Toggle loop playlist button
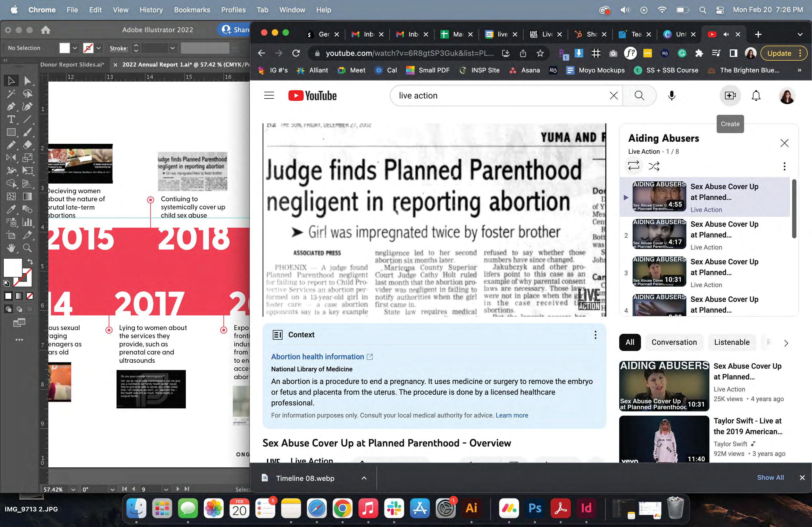Image resolution: width=812 pixels, height=527 pixels. coord(633,166)
